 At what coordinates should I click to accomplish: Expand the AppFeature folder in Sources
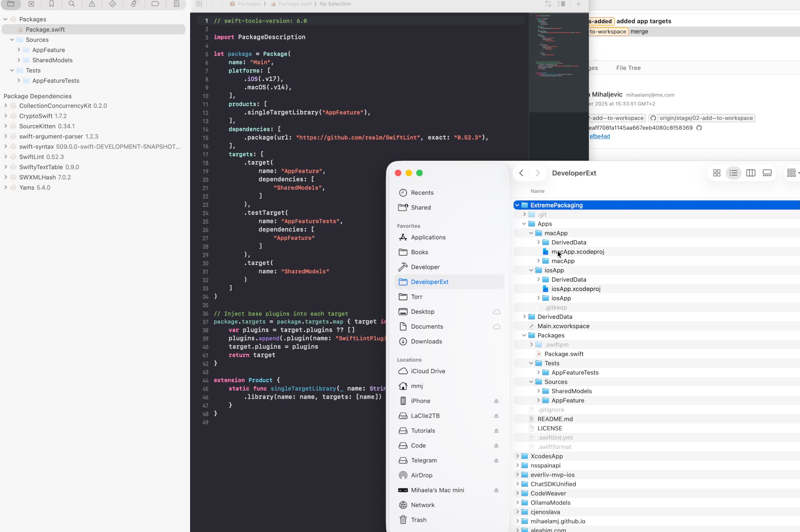(x=19, y=50)
